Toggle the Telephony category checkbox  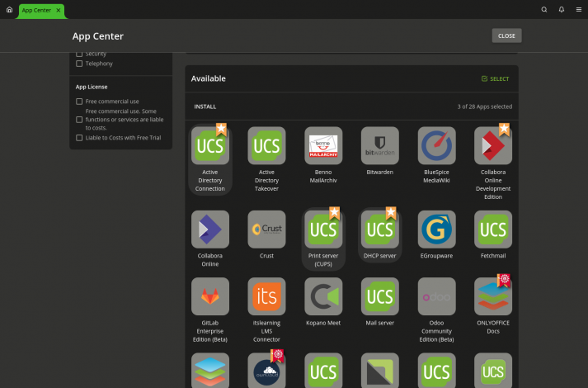(79, 64)
